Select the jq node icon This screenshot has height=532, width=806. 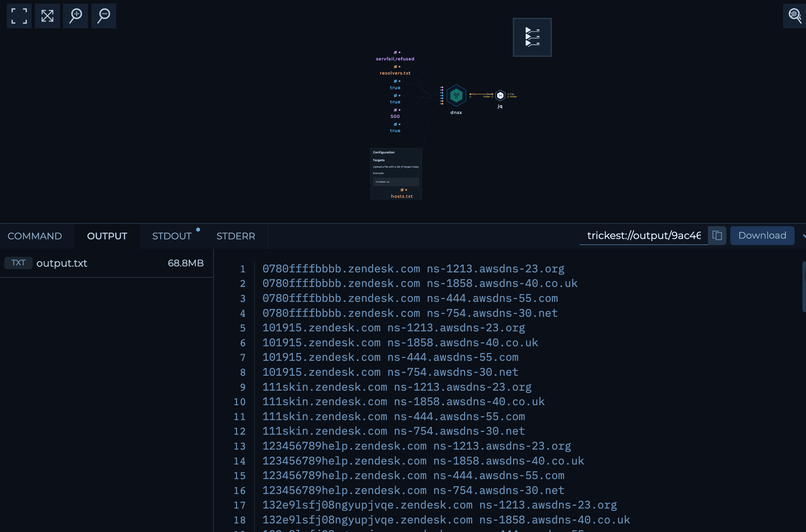tap(500, 95)
